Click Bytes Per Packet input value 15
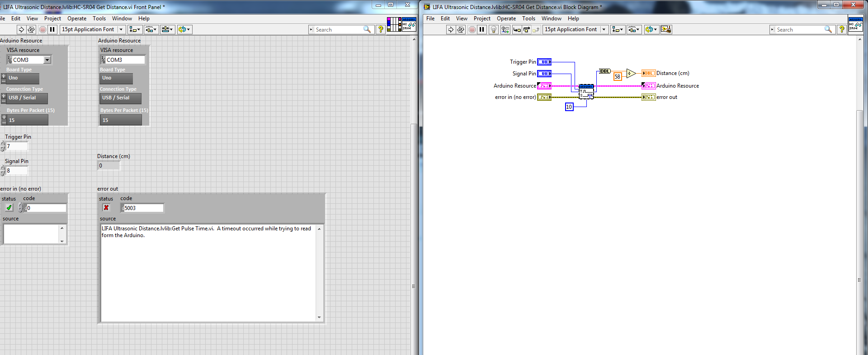868x355 pixels. point(28,120)
